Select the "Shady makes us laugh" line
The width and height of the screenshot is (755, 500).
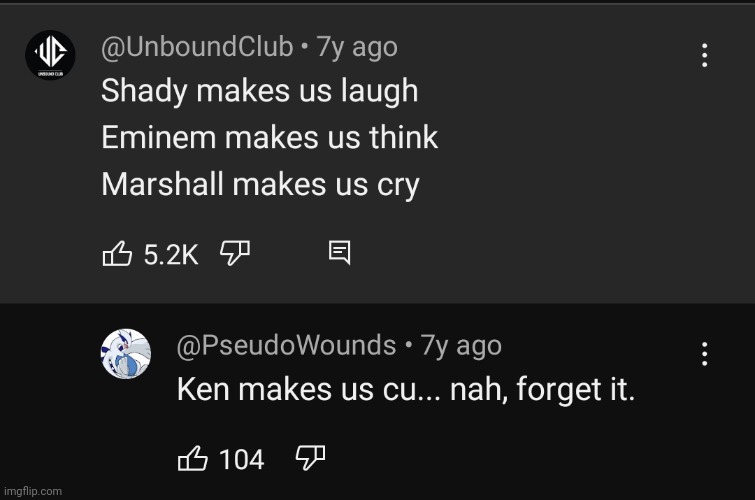[x=259, y=92]
